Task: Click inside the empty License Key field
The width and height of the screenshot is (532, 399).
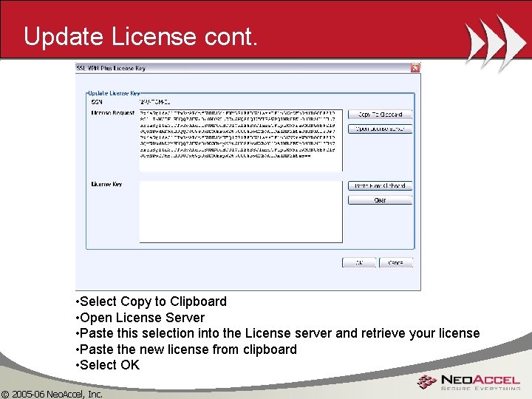Action: click(241, 211)
